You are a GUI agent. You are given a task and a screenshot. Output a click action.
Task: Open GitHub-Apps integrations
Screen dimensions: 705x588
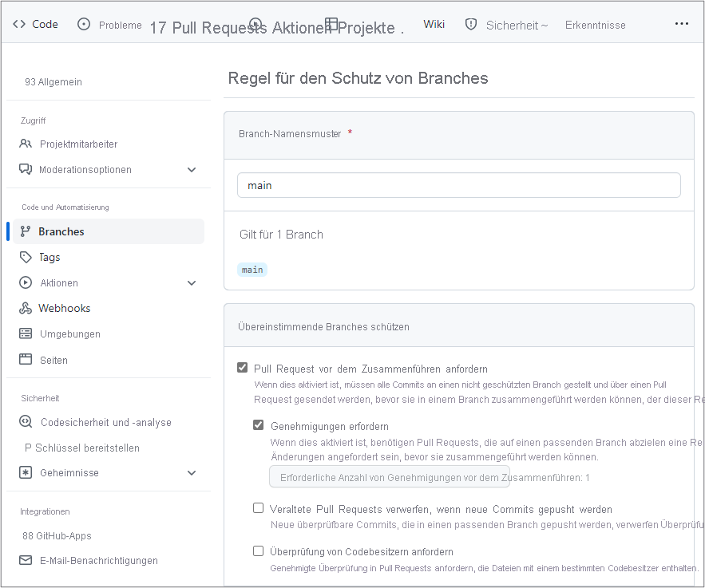pos(57,535)
